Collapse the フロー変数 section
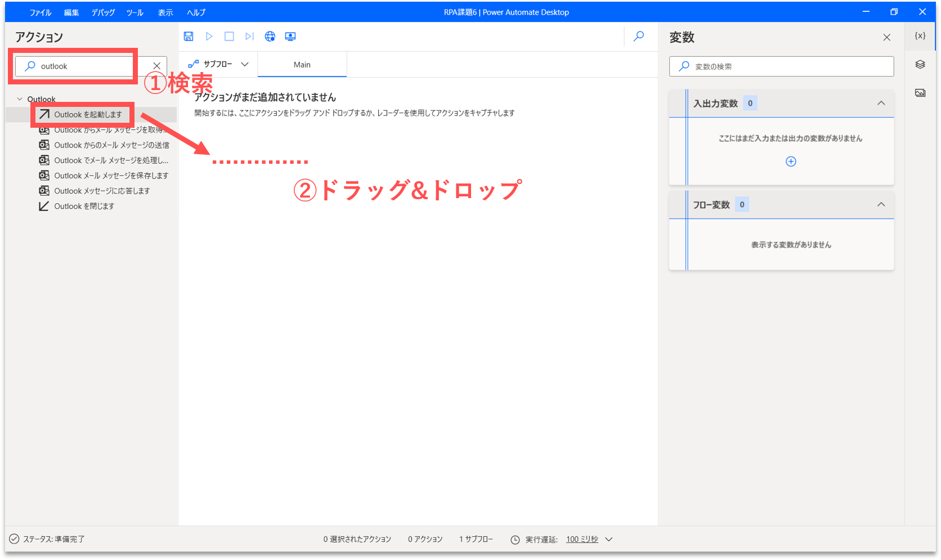The image size is (941, 560). pyautogui.click(x=881, y=204)
